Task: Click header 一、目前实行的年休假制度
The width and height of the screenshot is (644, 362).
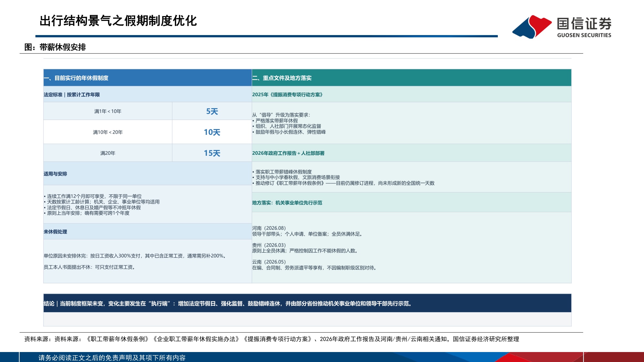Action: pyautogui.click(x=147, y=78)
